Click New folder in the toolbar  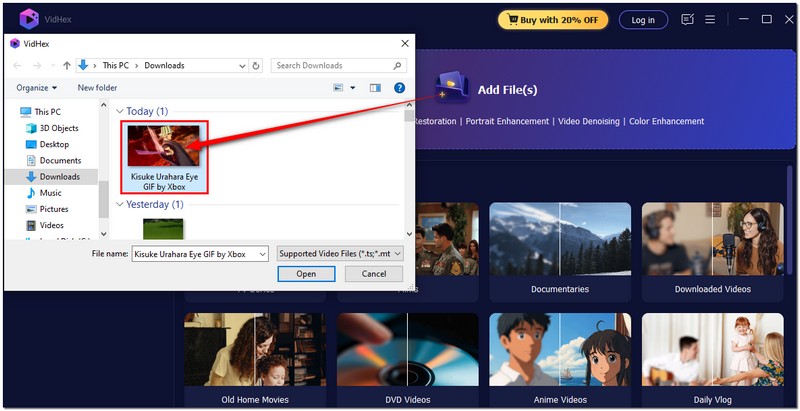tap(98, 88)
